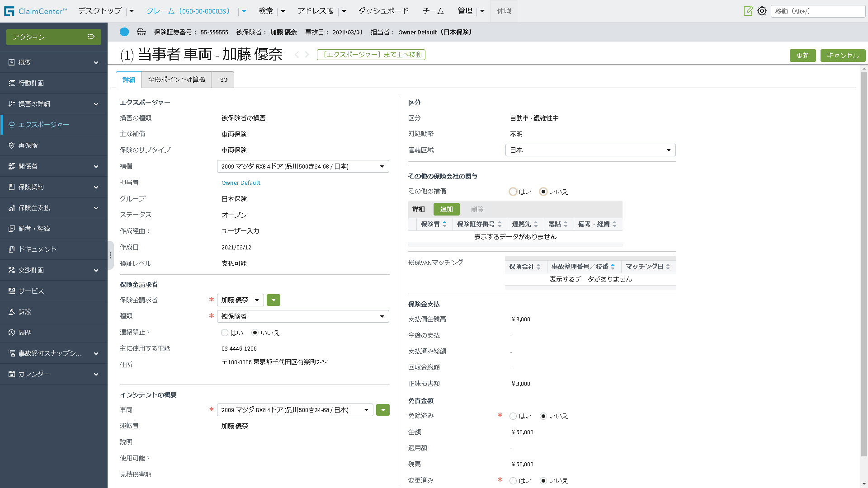Select はい for 連絡禁止
868x488 pixels.
[x=225, y=333]
